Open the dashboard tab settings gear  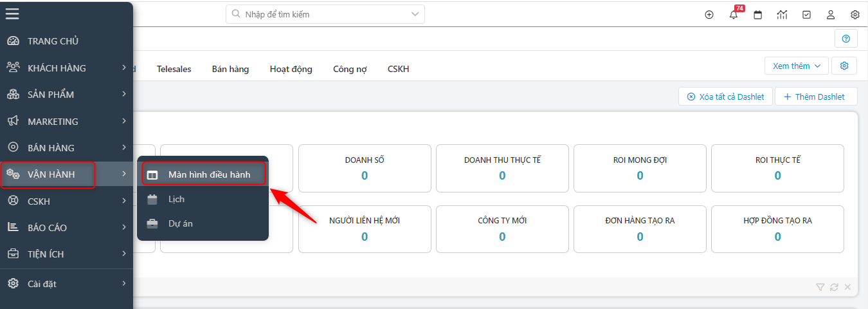844,66
